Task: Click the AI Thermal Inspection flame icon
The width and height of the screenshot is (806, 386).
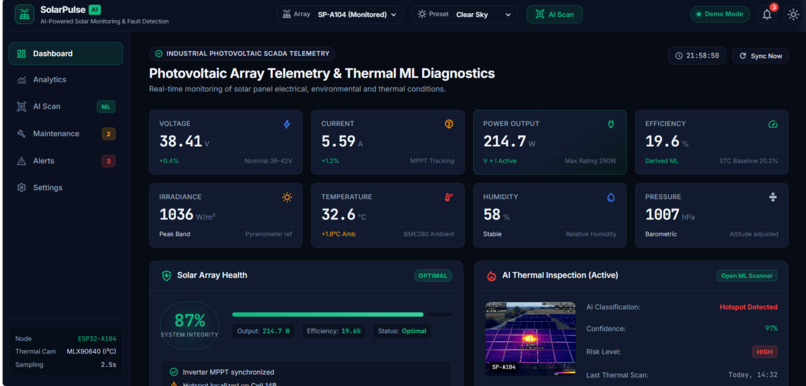Action: point(491,275)
